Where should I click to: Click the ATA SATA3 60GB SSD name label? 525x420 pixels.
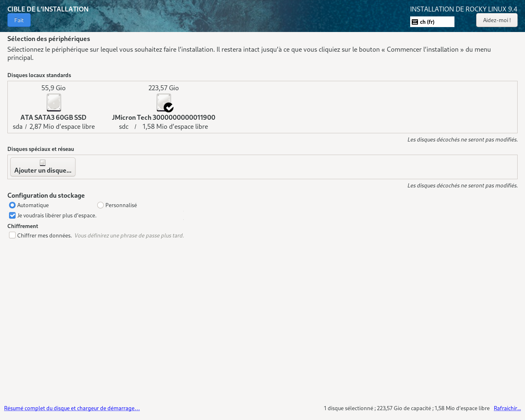tap(53, 117)
